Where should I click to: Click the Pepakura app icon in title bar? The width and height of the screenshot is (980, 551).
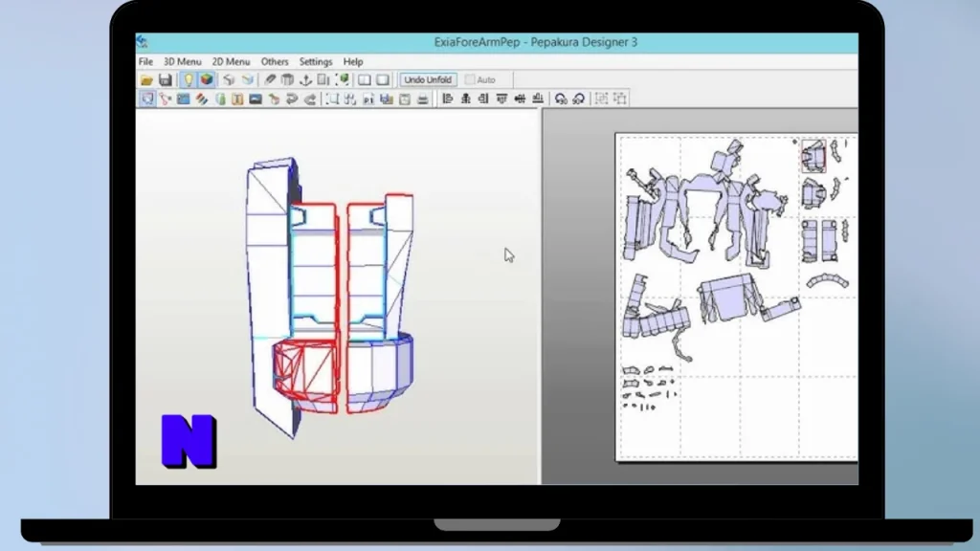(143, 42)
